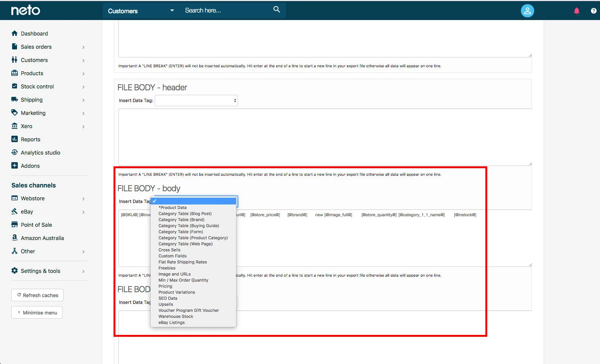
Task: Click the Sales orders document icon
Action: pyautogui.click(x=14, y=46)
